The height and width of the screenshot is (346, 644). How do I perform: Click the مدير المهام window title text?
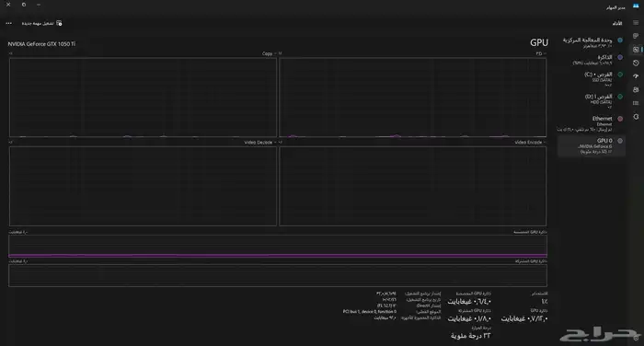pyautogui.click(x=615, y=7)
